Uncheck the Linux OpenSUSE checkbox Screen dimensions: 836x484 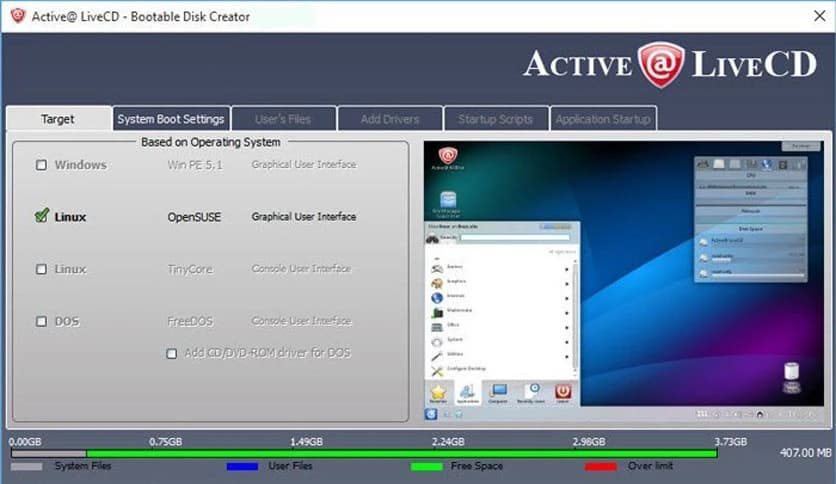click(42, 216)
